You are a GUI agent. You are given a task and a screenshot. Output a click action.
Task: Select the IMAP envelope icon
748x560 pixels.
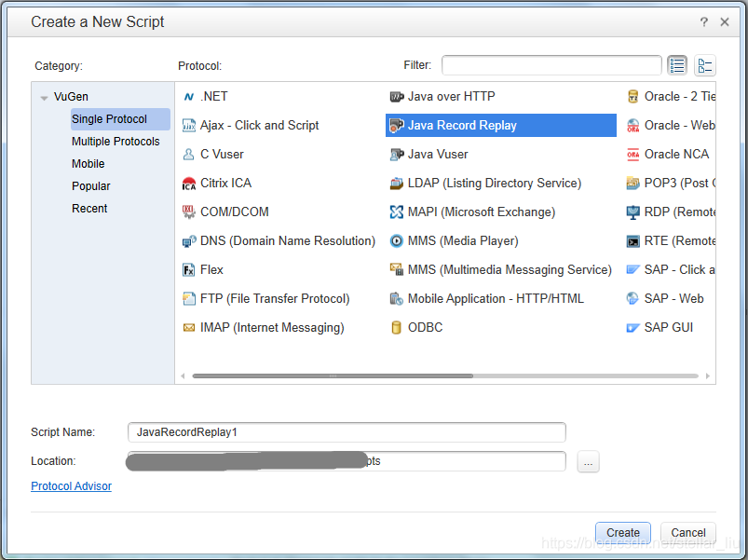click(x=189, y=328)
